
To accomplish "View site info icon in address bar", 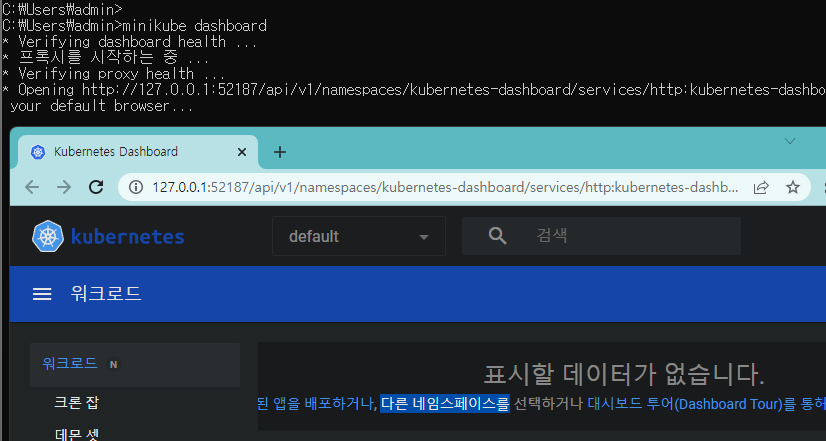I will click(136, 187).
